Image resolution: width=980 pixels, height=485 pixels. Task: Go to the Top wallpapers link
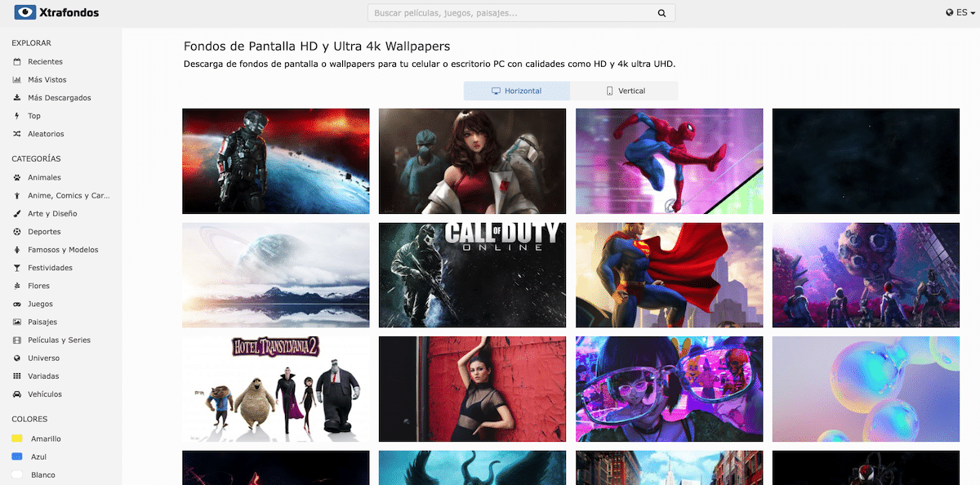[34, 116]
